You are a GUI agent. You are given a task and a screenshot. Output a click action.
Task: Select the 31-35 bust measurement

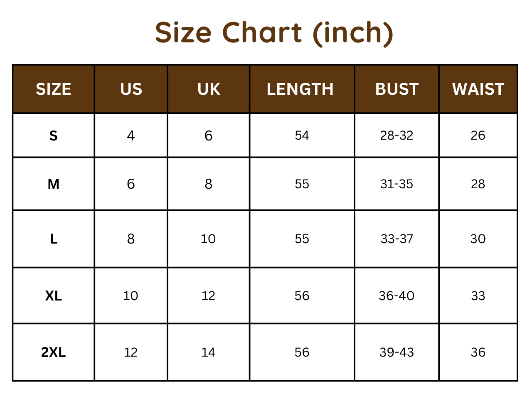397,184
